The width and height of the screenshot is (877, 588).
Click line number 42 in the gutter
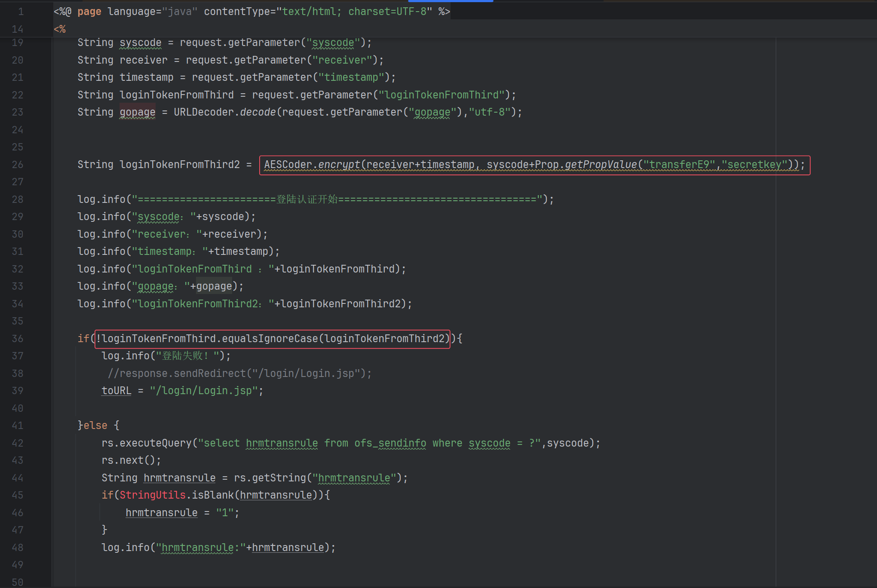tap(18, 443)
